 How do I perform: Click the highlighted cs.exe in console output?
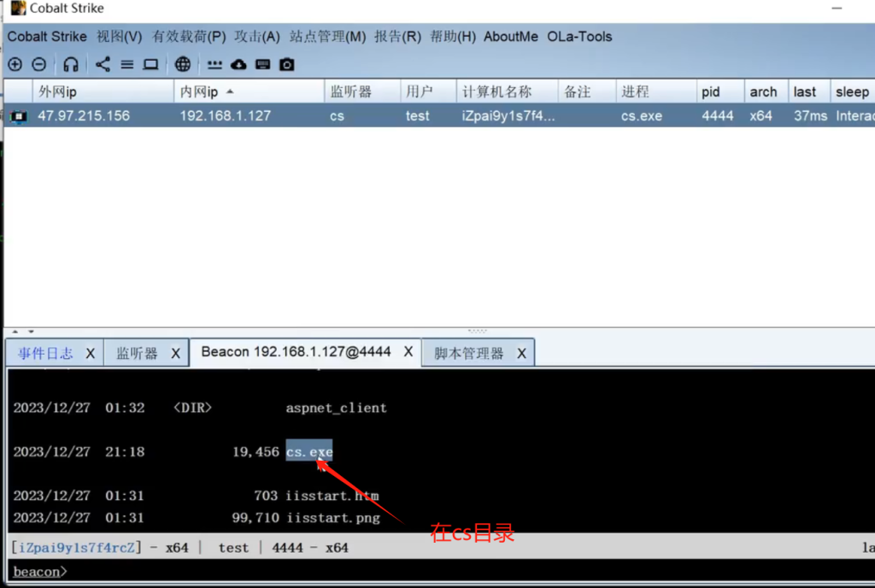(x=309, y=452)
